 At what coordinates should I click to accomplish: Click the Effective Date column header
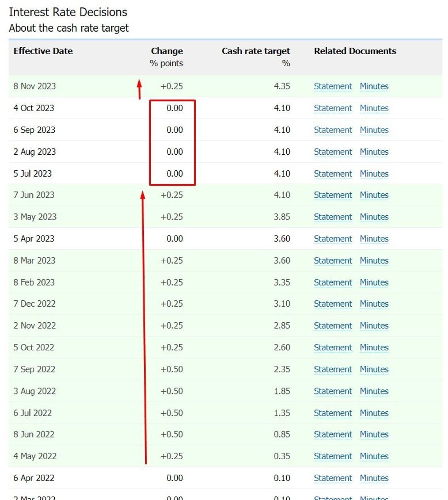(43, 51)
